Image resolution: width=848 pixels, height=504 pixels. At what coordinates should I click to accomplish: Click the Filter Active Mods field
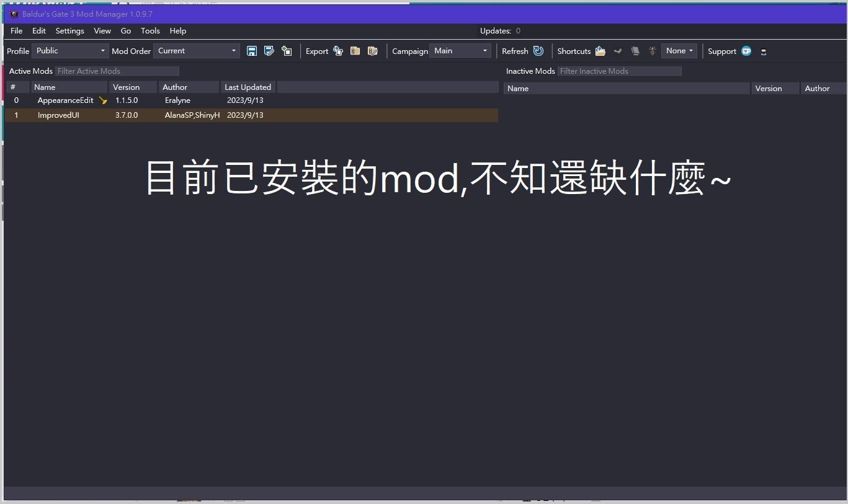tap(117, 71)
